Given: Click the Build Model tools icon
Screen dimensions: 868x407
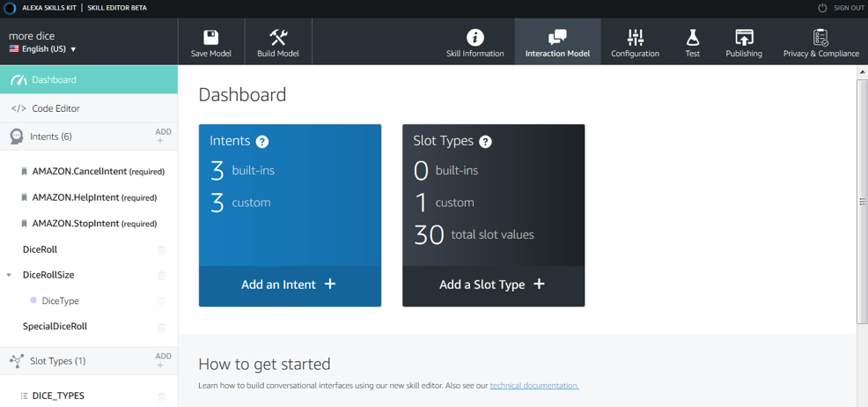Looking at the screenshot, I should click(x=278, y=37).
